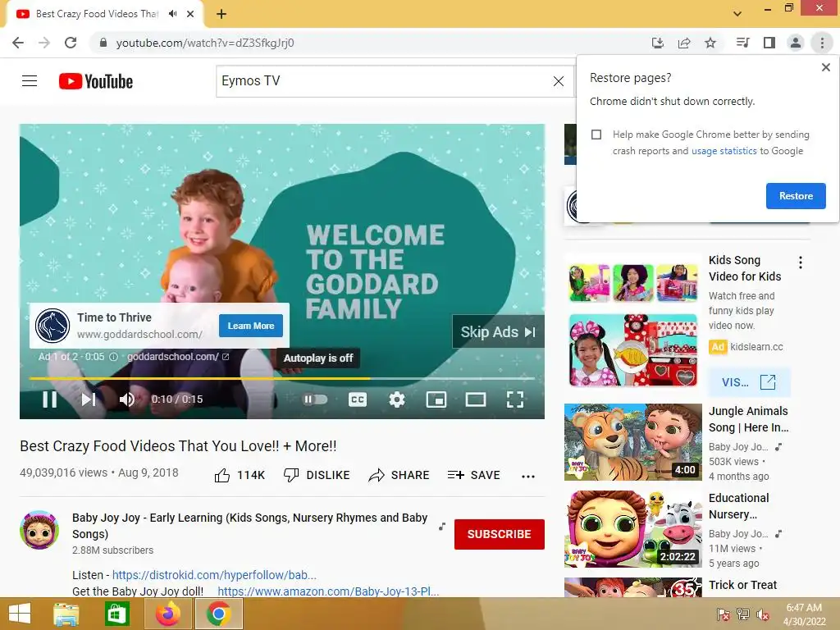Skip to next video with Next icon

[89, 399]
